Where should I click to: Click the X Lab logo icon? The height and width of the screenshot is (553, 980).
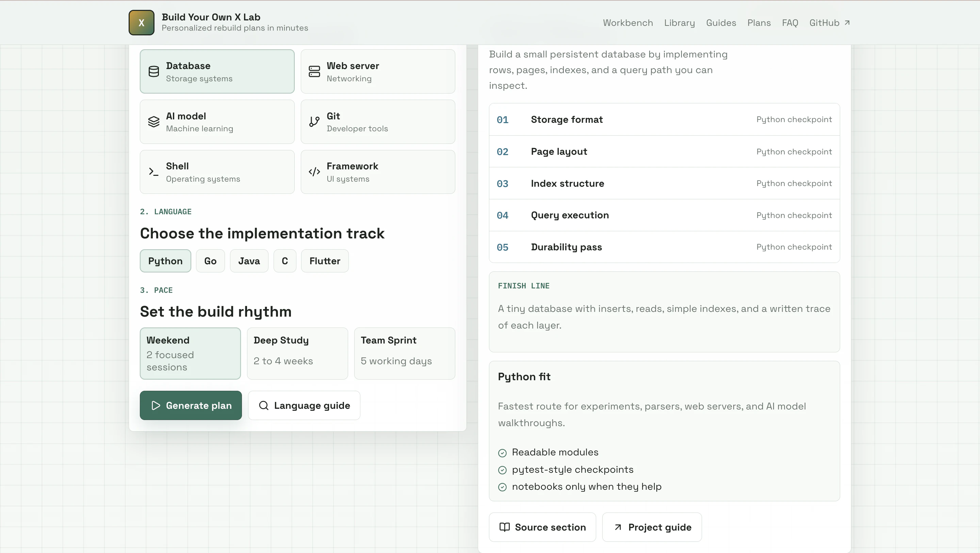[x=141, y=22]
